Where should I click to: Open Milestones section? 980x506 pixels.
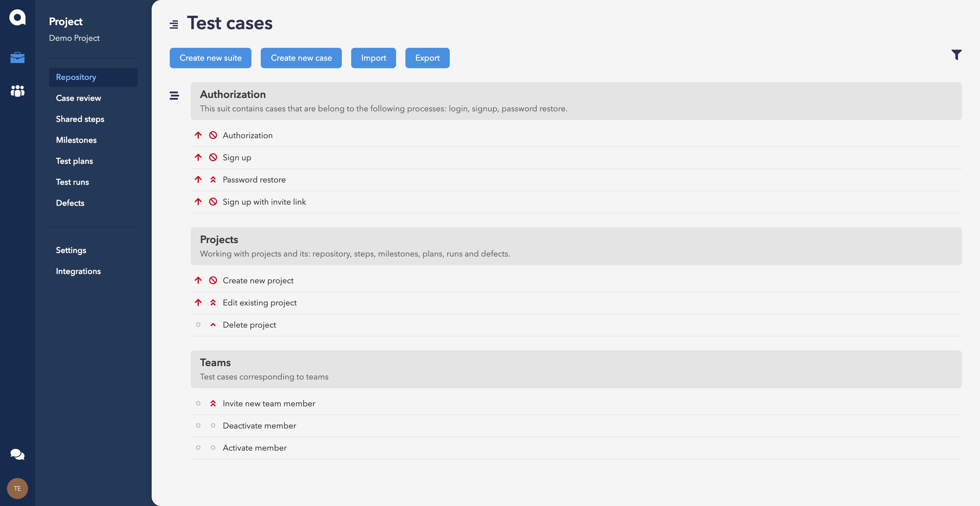point(76,140)
